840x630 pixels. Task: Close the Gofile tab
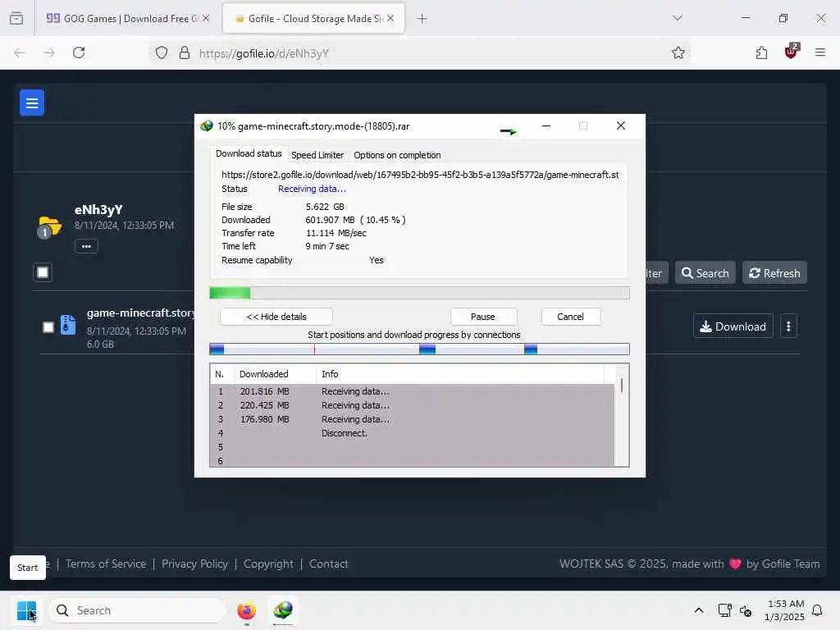click(390, 18)
